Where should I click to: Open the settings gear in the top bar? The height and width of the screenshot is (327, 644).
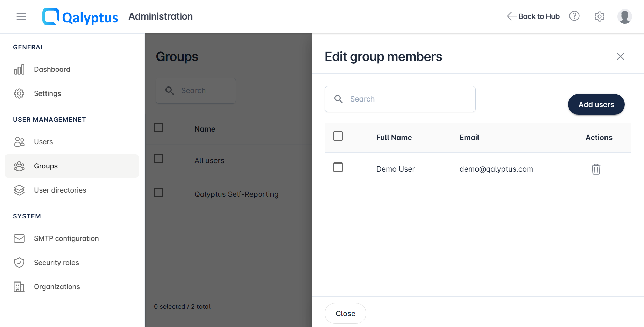coord(599,16)
